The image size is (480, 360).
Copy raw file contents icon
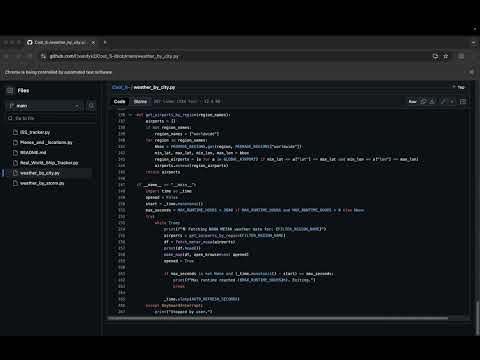[x=423, y=101]
